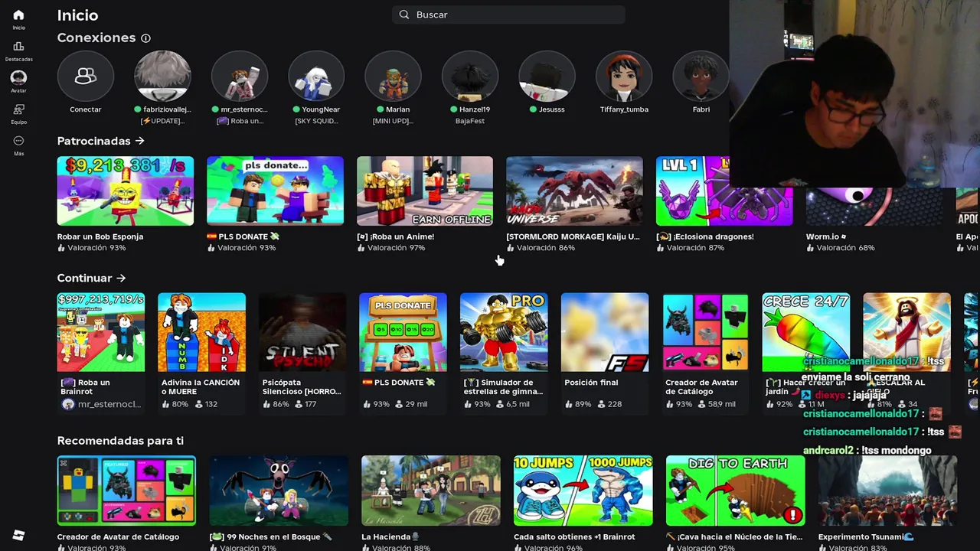Open STORMLORD MORKAGE Kaiju Universe thumbnail
The height and width of the screenshot is (551, 980).
coord(574,191)
